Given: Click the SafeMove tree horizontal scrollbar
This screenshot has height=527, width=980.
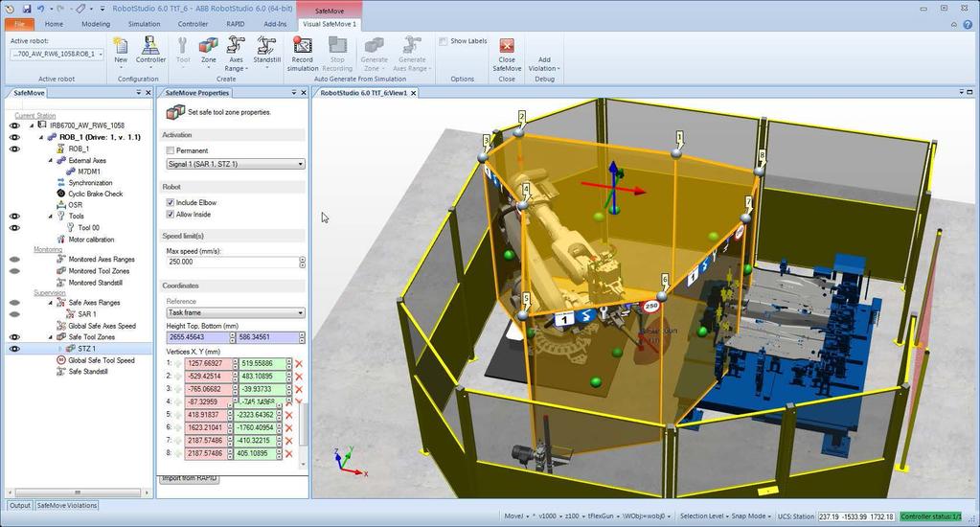Looking at the screenshot, I should tap(78, 493).
